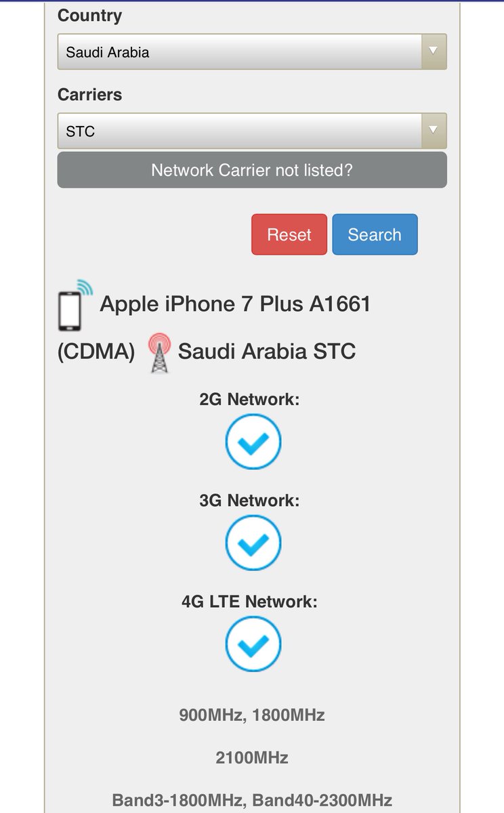Click the 2G Network checkmark
The width and height of the screenshot is (504, 813).
click(253, 442)
